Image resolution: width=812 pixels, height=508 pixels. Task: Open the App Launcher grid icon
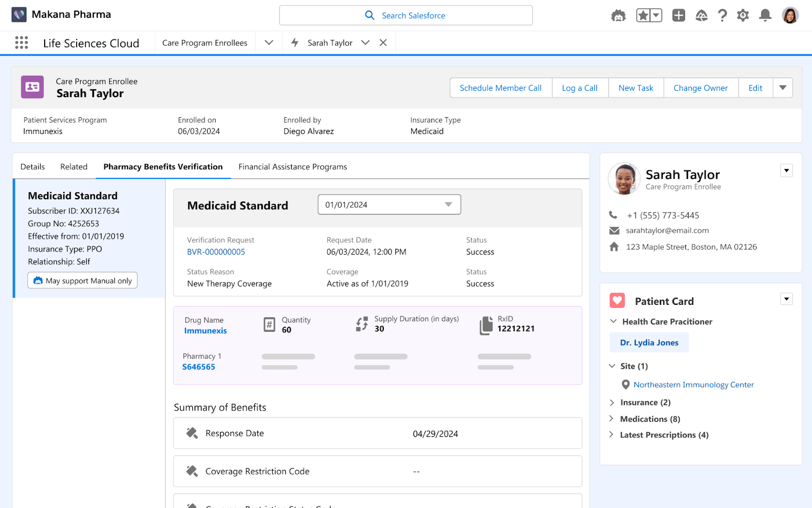tap(21, 43)
